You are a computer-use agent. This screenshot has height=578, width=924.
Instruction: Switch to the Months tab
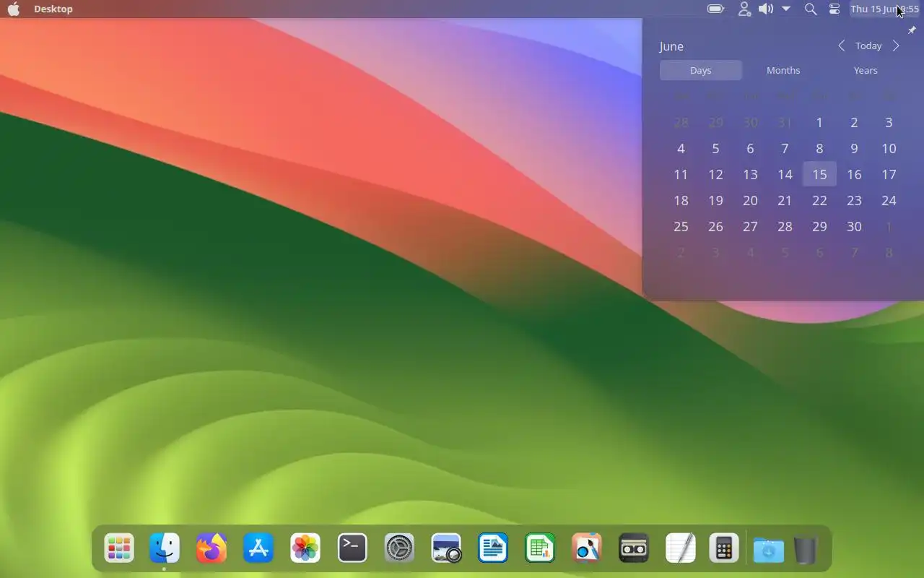(x=783, y=70)
